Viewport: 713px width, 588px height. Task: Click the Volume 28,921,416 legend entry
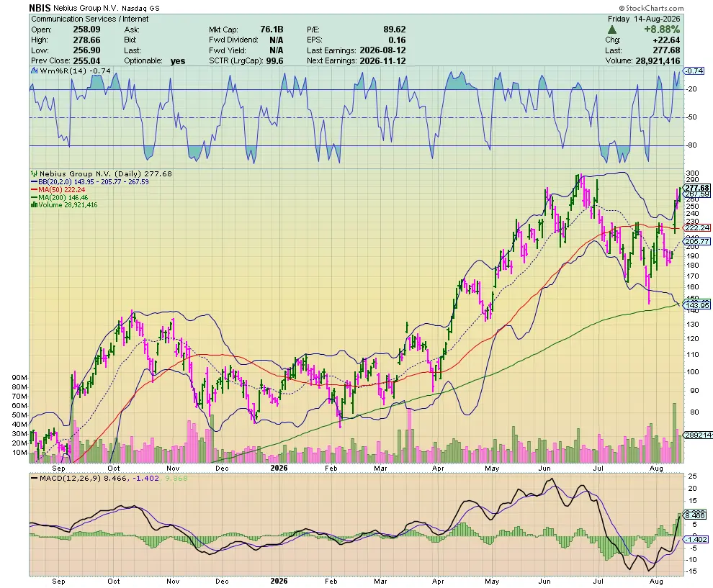(x=64, y=205)
